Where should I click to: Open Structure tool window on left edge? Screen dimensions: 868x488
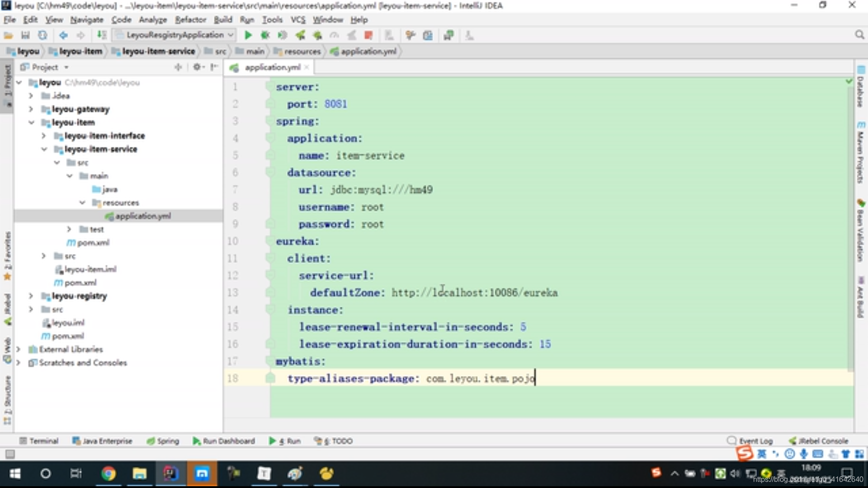7,400
